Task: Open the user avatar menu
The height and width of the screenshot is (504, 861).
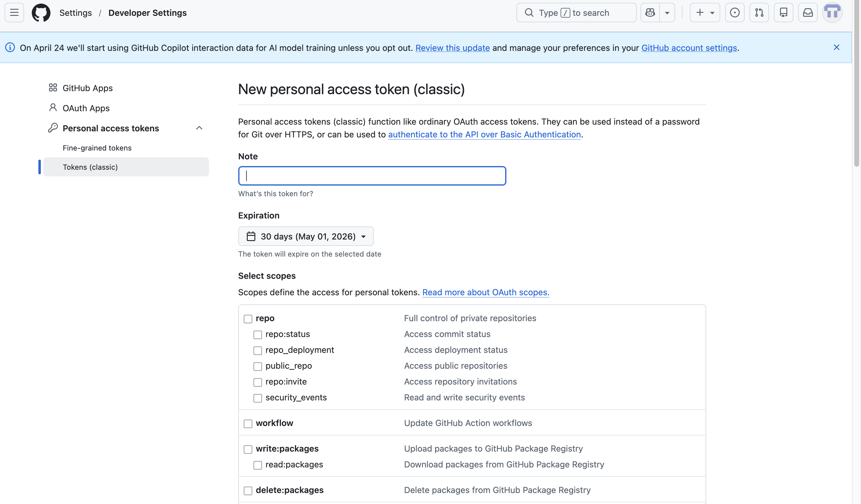Action: point(832,12)
